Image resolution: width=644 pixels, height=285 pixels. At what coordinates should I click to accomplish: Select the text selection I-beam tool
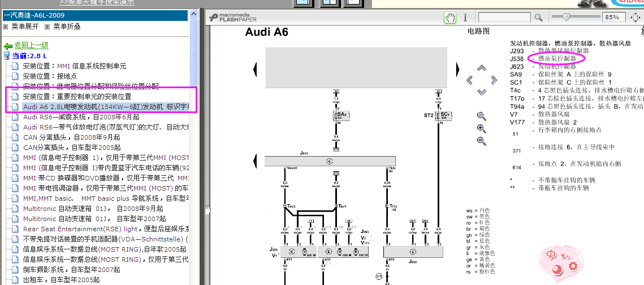tap(465, 18)
